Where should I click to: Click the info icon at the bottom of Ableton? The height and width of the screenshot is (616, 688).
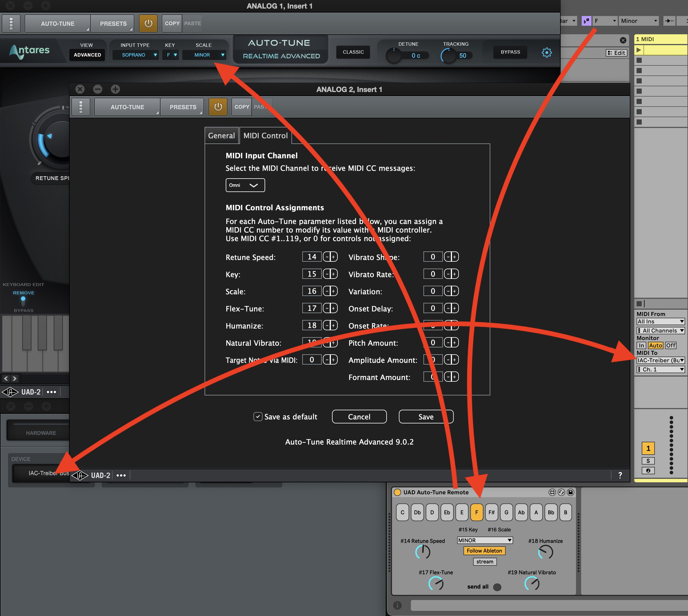[397, 605]
